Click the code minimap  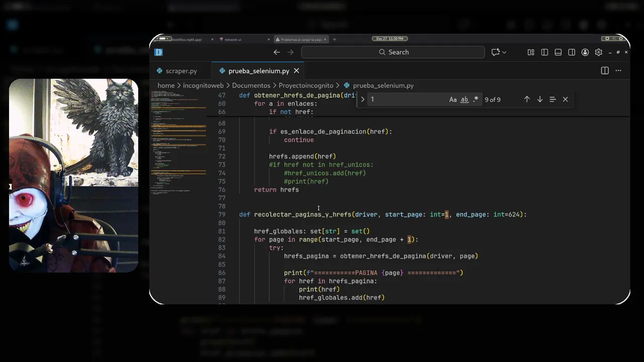click(x=179, y=143)
